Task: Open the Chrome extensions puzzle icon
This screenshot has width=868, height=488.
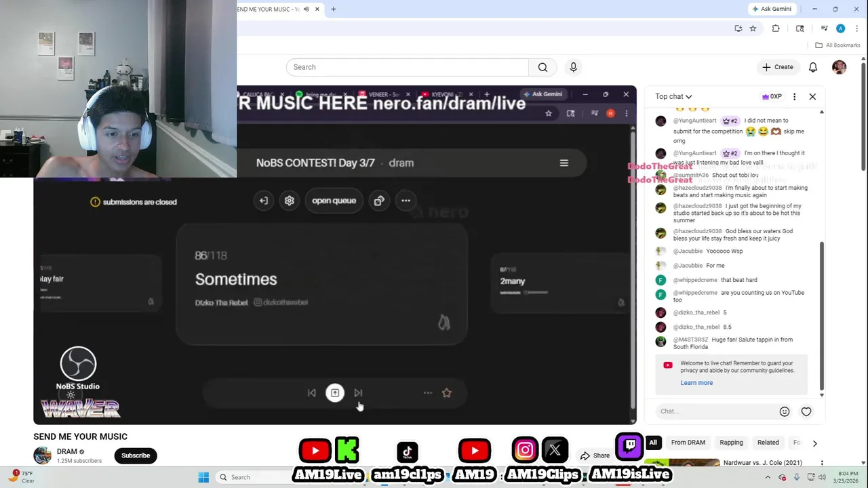Action: pos(776,28)
